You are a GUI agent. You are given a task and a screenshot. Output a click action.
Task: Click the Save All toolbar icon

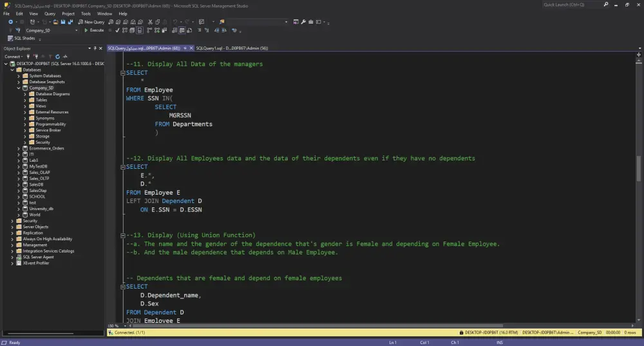click(x=70, y=22)
